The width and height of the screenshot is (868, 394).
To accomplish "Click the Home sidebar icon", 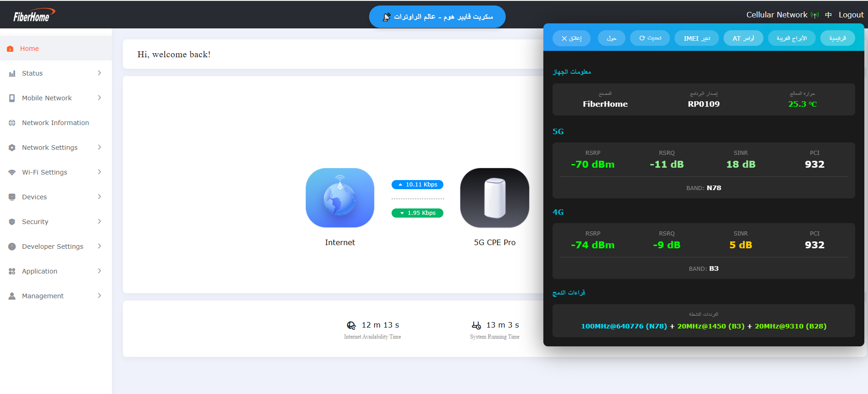I will click(x=10, y=49).
